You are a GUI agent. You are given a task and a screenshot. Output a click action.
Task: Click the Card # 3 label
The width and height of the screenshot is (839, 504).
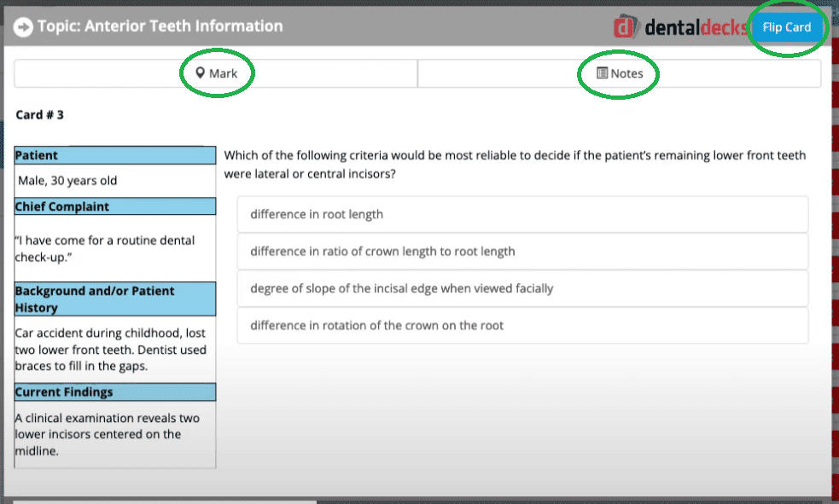[x=39, y=114]
